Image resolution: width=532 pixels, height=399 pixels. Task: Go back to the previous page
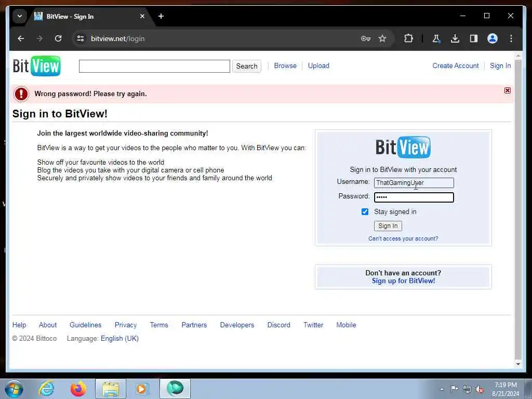[21, 38]
